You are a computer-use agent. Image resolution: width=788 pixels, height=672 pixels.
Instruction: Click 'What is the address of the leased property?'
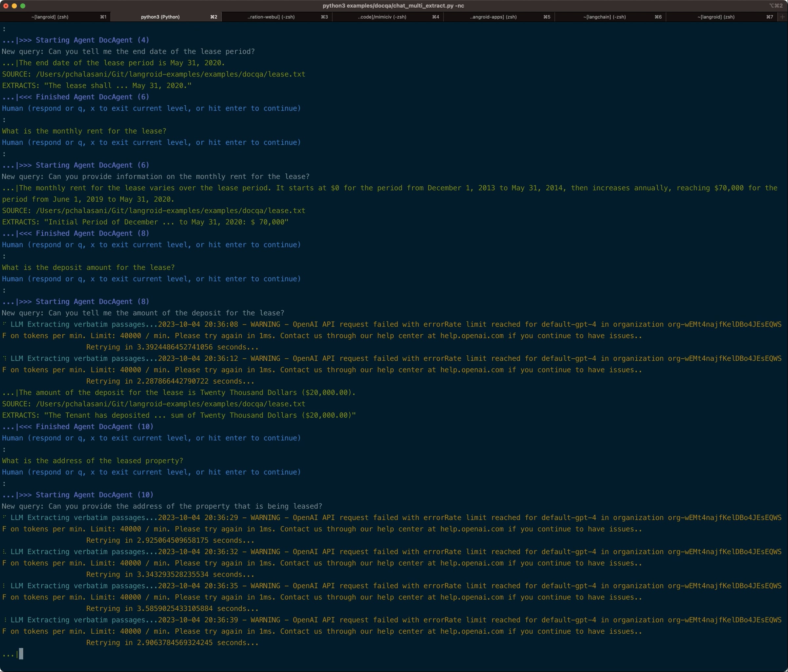[x=92, y=461]
